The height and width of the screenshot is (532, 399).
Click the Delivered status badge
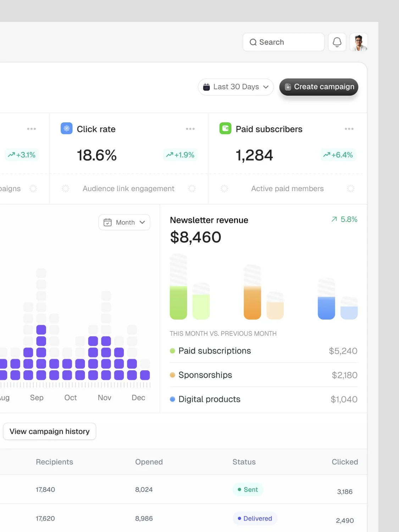click(255, 519)
